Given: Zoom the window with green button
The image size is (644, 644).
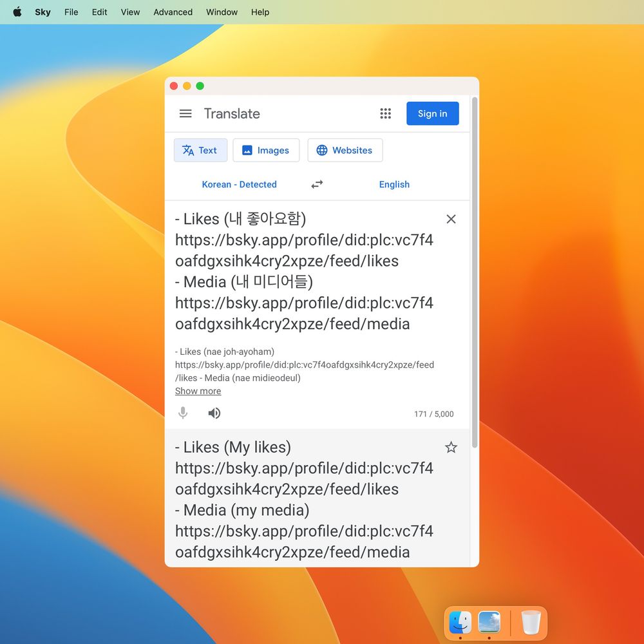Looking at the screenshot, I should pyautogui.click(x=200, y=86).
